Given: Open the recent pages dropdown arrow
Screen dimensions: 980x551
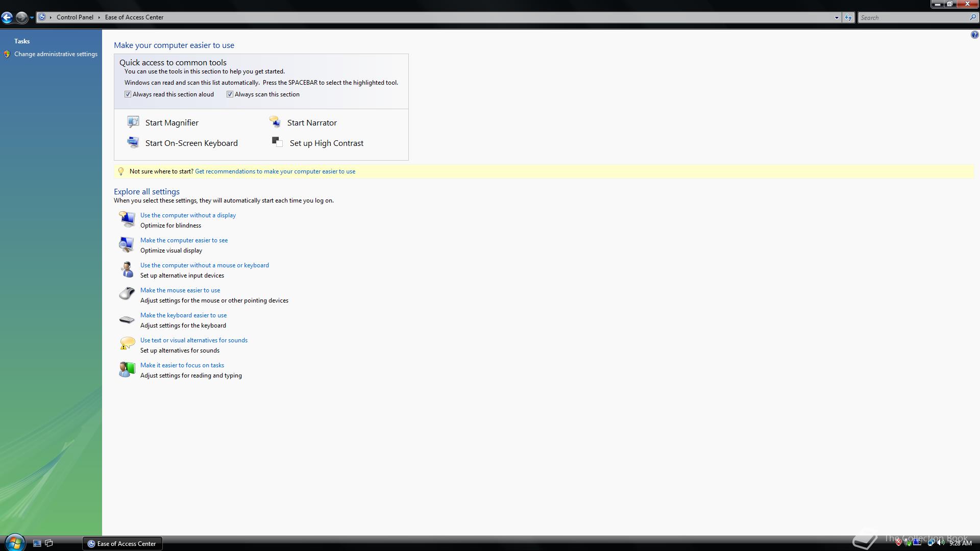Looking at the screenshot, I should click(x=32, y=17).
